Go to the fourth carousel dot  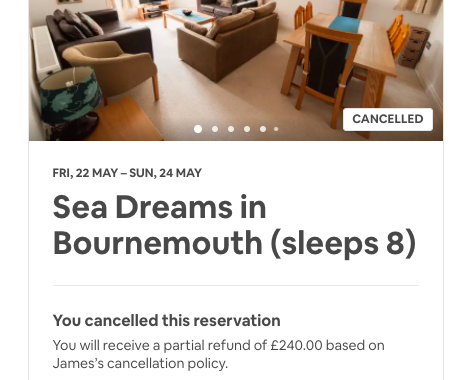click(247, 129)
